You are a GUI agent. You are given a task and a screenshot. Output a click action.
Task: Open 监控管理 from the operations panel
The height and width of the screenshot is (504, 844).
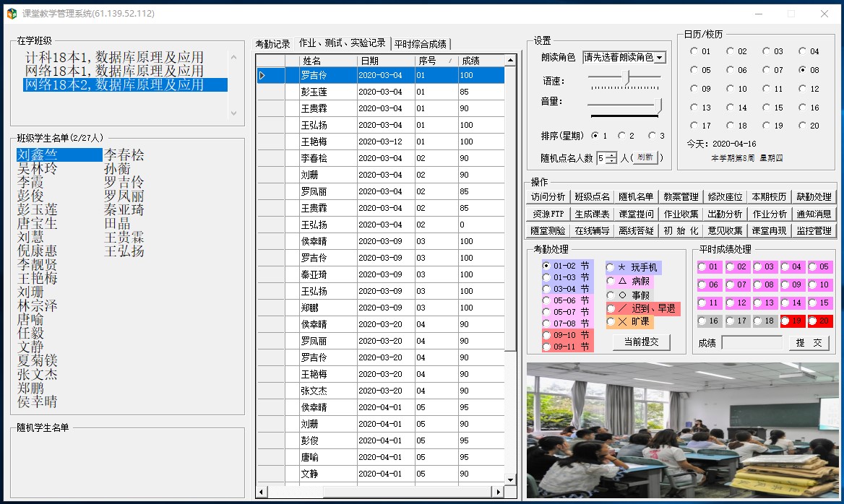click(x=814, y=231)
